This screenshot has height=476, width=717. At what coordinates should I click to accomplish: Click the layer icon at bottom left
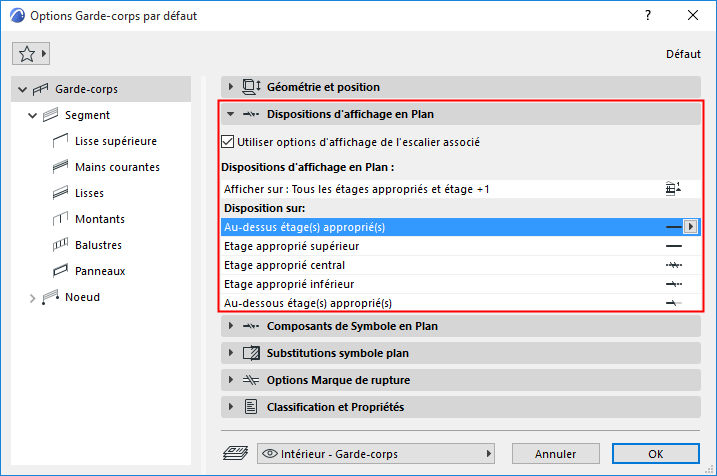232,453
